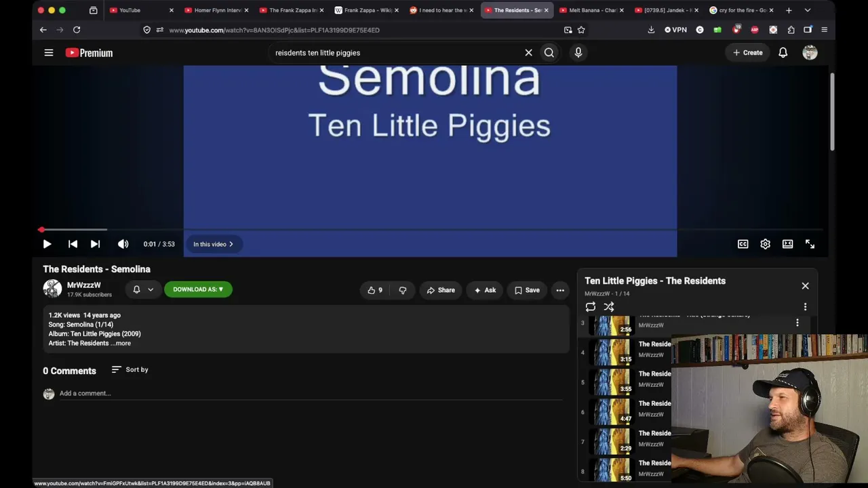Share the Semolina video
The width and height of the screenshot is (868, 488).
[x=441, y=290]
